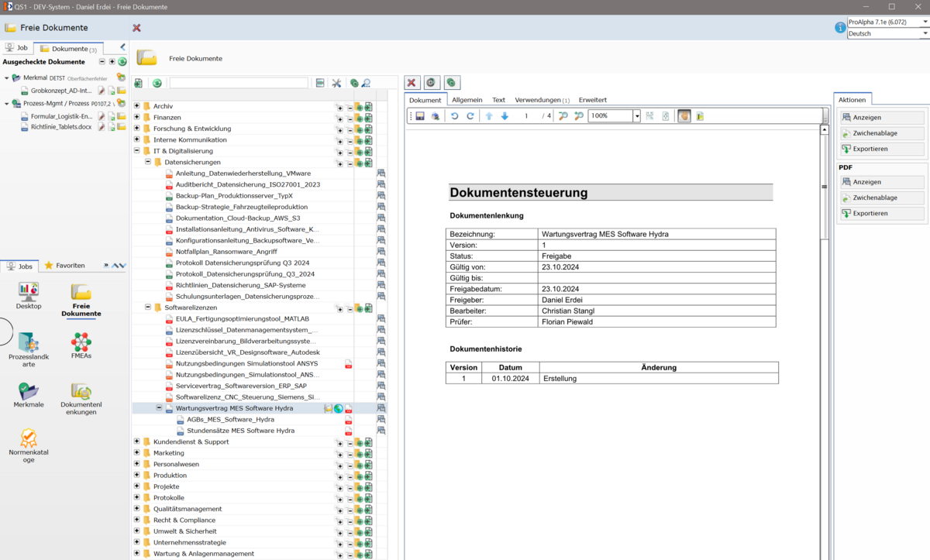Select Notfallplan_Ransomware_Angriff document
Screen dimensions: 930x560
(226, 252)
